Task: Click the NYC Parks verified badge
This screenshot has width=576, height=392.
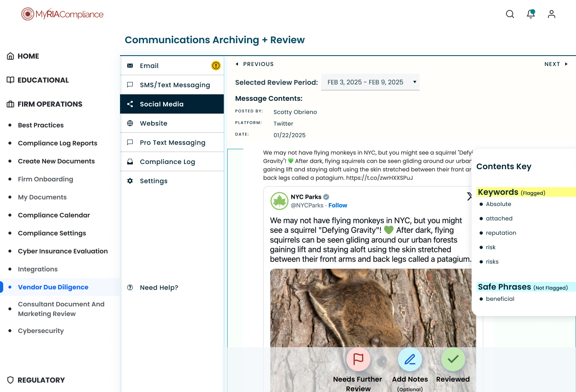Action: click(326, 197)
